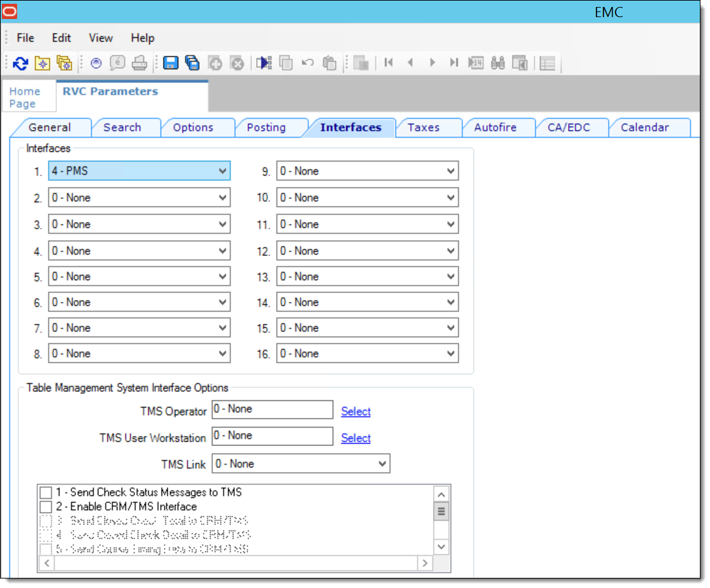Click the Print icon
The height and width of the screenshot is (588, 710).
click(x=139, y=63)
